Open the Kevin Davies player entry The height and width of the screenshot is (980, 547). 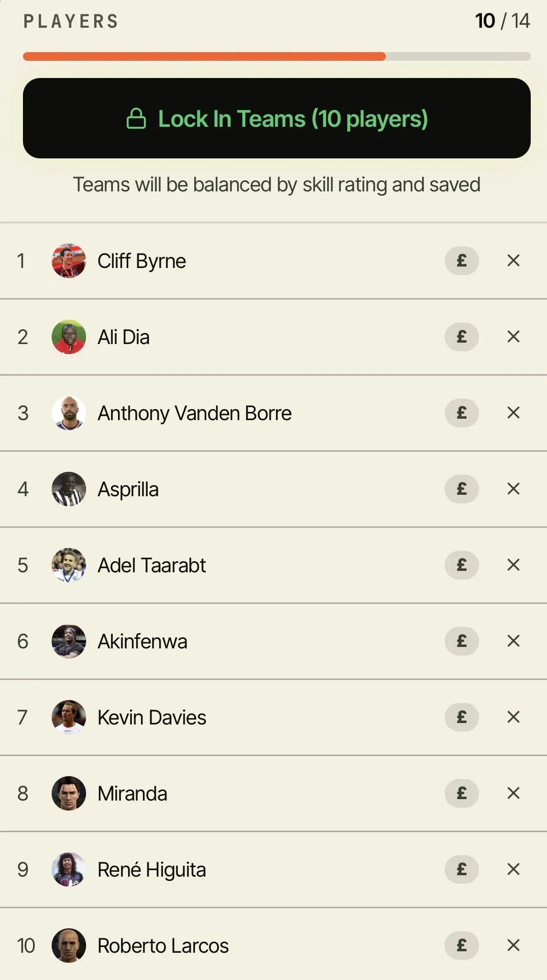[x=273, y=717]
